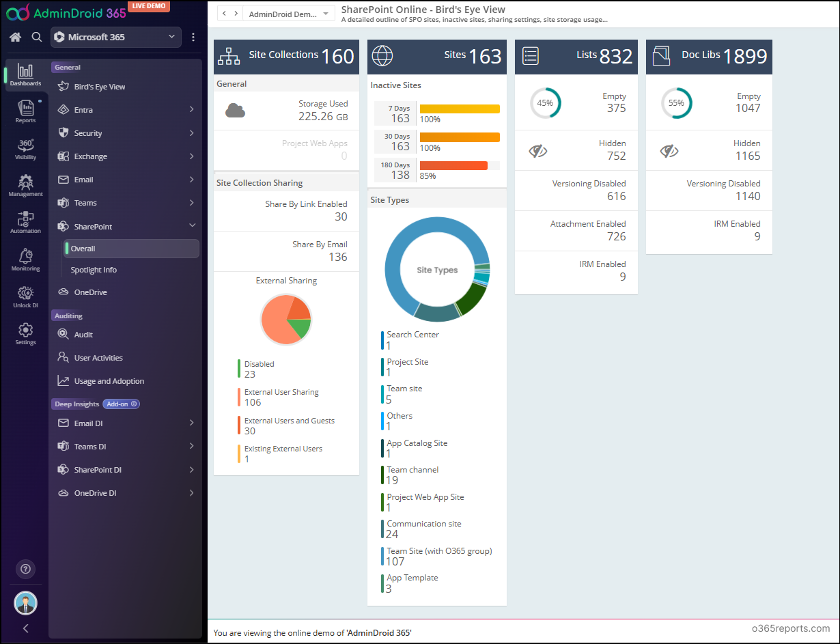840x644 pixels.
Task: Open the AdminDroid Demo tenant dropdown
Action: (289, 14)
